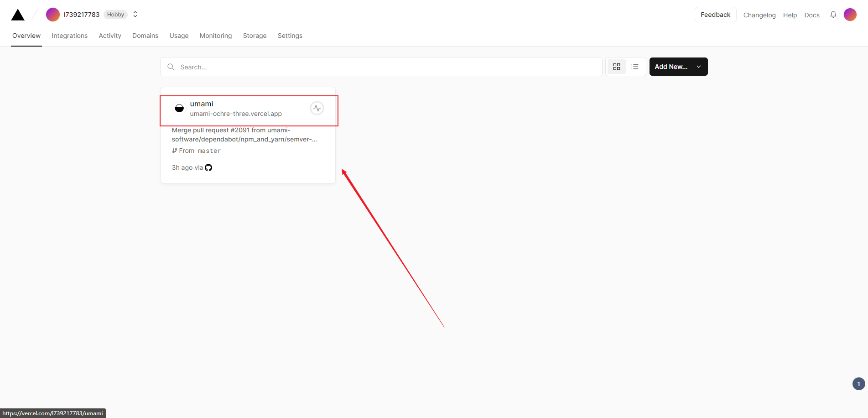Click the 3h ago via timestamp
868x418 pixels.
click(x=187, y=167)
